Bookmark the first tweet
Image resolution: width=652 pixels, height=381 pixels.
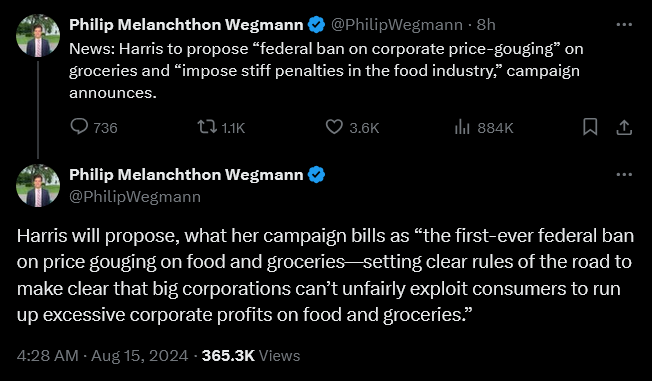click(590, 127)
